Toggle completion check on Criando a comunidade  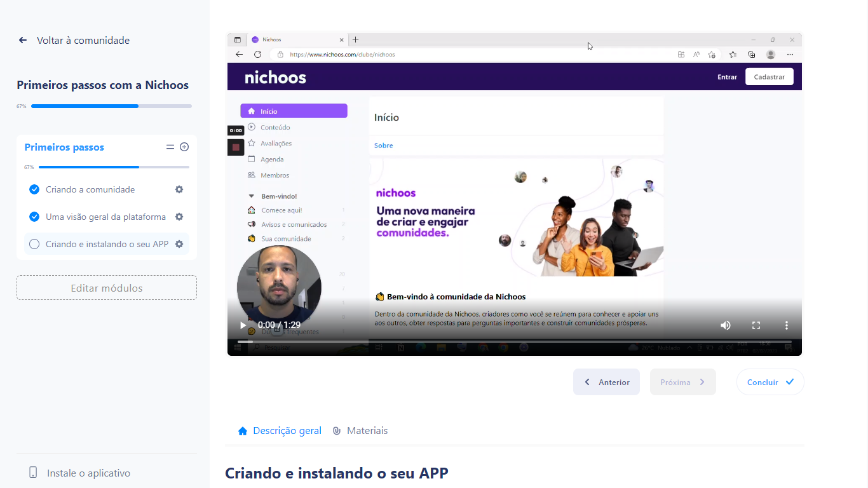(x=34, y=189)
